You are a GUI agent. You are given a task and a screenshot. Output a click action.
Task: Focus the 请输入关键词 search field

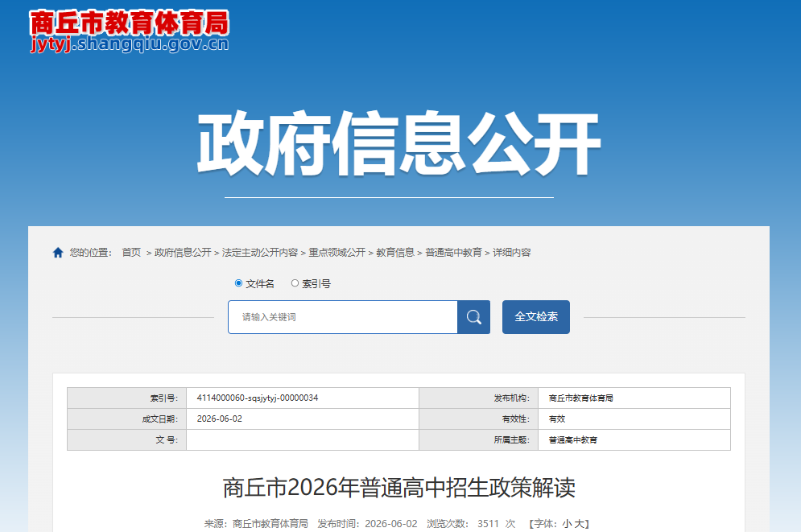tap(343, 317)
